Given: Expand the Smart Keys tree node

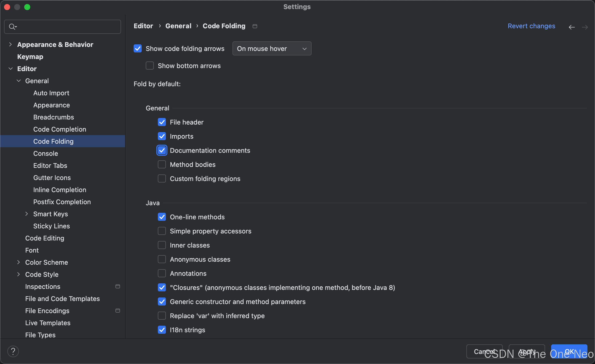Looking at the screenshot, I should pyautogui.click(x=26, y=214).
